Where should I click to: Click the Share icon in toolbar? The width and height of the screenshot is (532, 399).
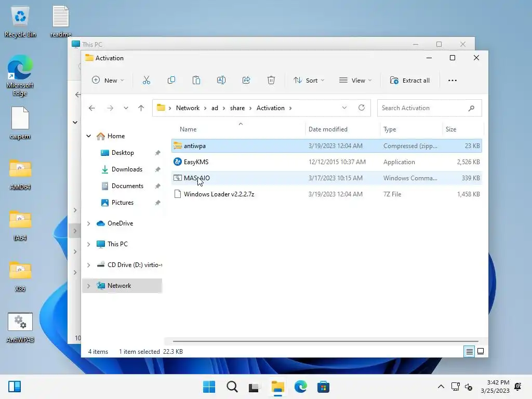click(246, 81)
